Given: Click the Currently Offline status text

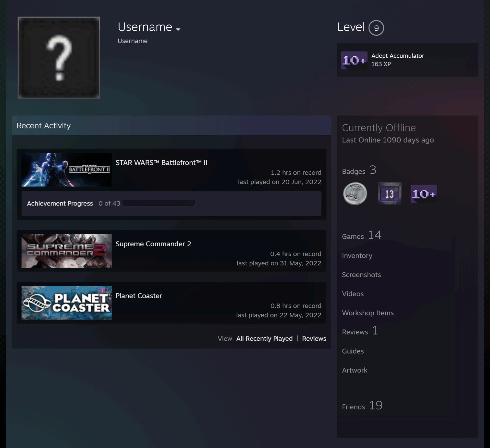Looking at the screenshot, I should click(379, 128).
